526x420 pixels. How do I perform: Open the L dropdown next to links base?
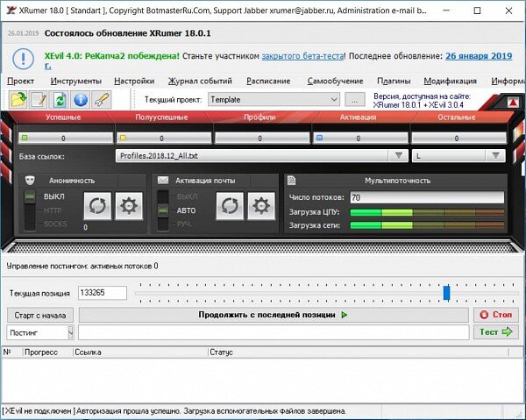(x=495, y=156)
